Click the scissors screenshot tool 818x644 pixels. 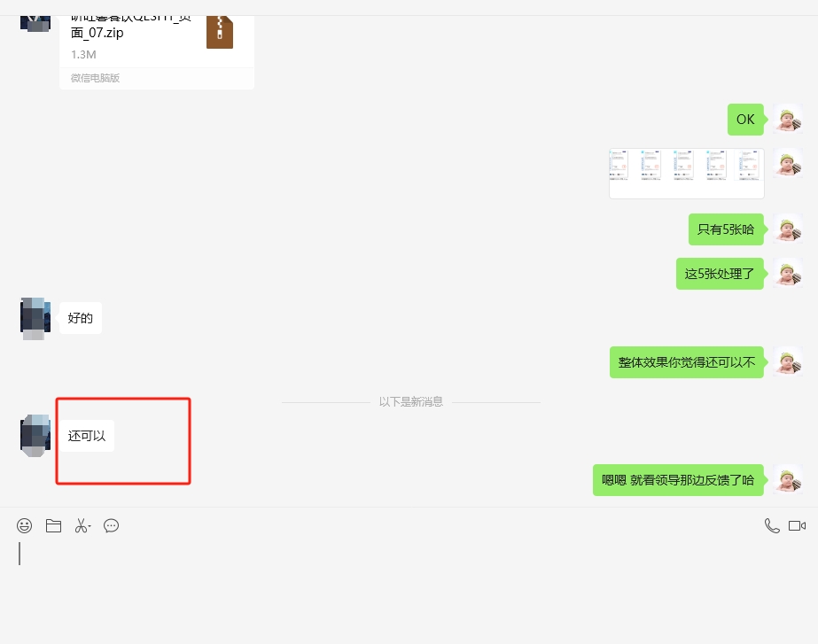click(x=81, y=525)
